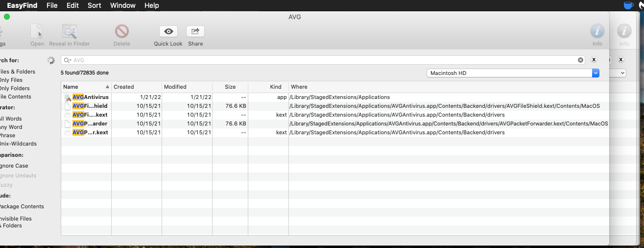Select the Any Word operator
Viewport: 644px width, 248px height.
click(11, 127)
